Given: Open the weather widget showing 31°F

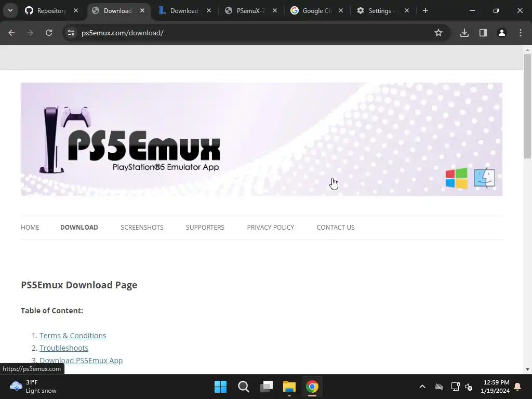Looking at the screenshot, I should coord(33,387).
